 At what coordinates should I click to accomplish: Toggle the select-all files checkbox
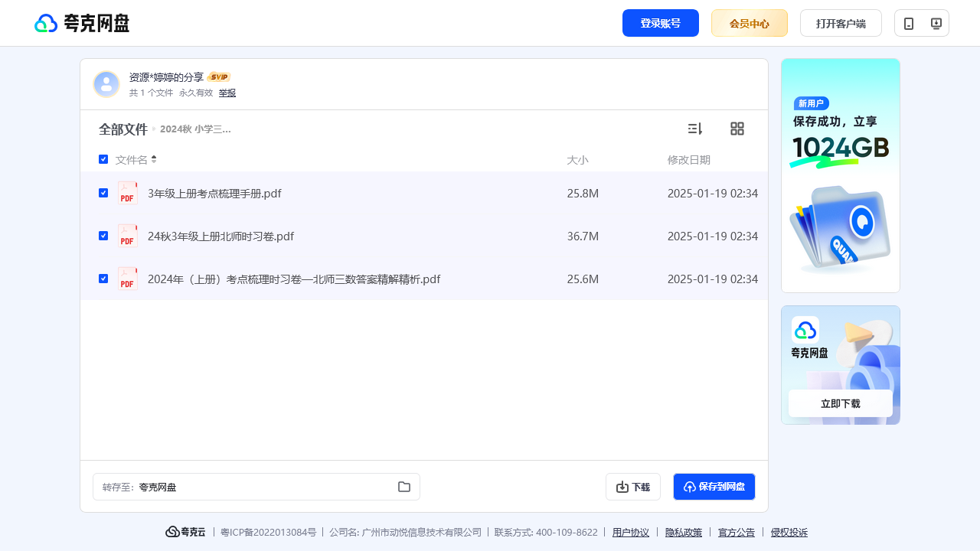point(103,159)
